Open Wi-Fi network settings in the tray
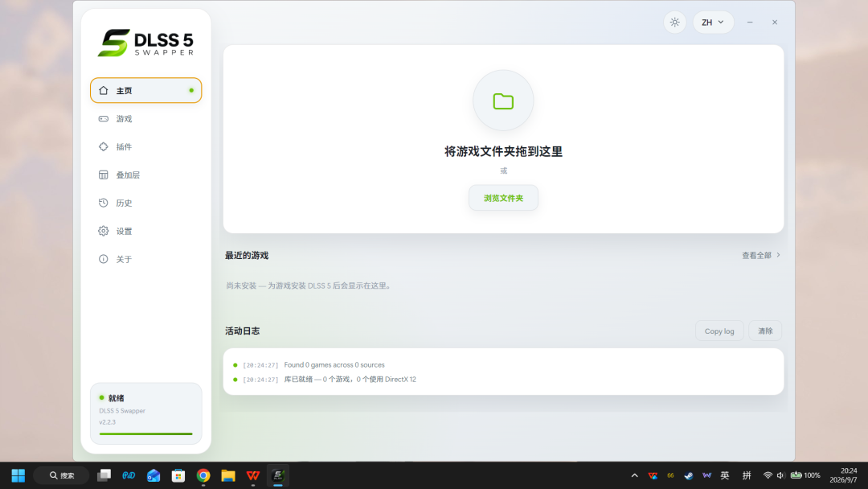 [768, 475]
